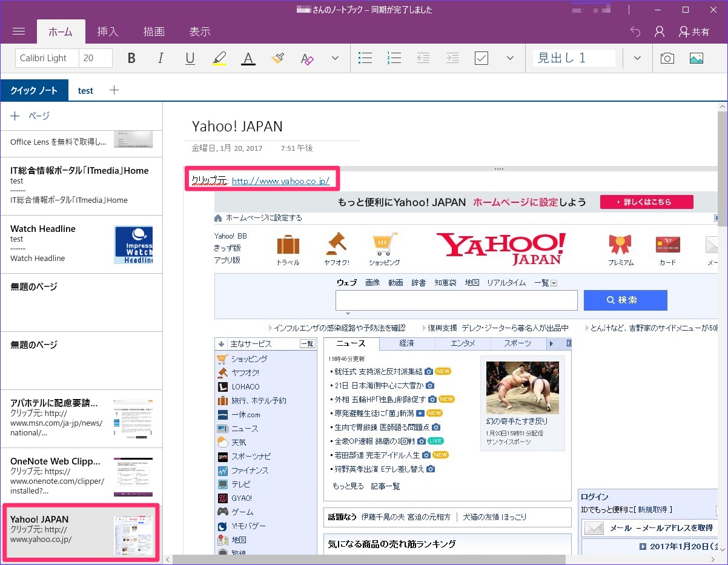Edit the font size 20 box
728x565 pixels.
coord(96,58)
